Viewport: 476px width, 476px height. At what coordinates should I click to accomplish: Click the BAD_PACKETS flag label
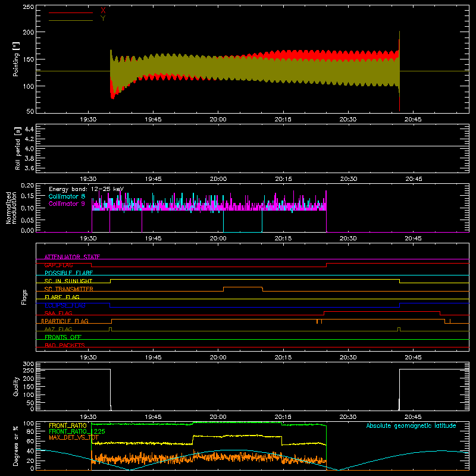click(x=65, y=345)
